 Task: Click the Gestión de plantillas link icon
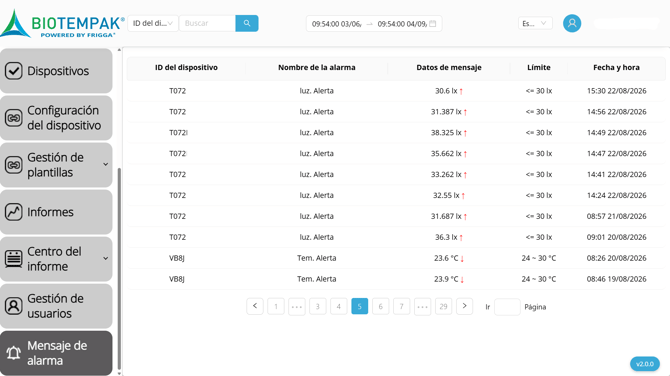(x=14, y=165)
